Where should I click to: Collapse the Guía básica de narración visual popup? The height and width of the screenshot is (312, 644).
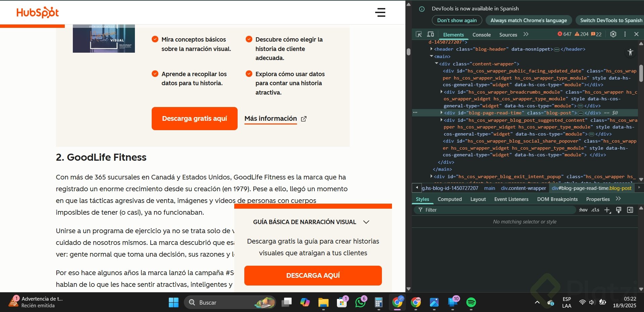pos(366,222)
